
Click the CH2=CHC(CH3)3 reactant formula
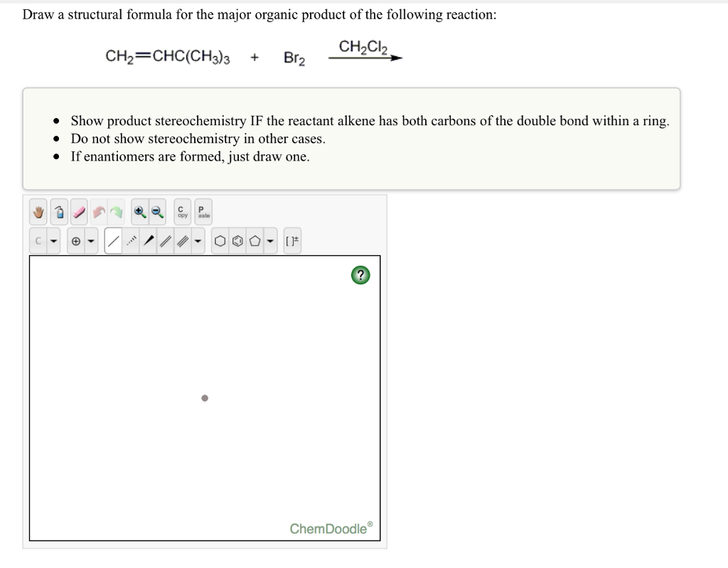click(x=168, y=57)
